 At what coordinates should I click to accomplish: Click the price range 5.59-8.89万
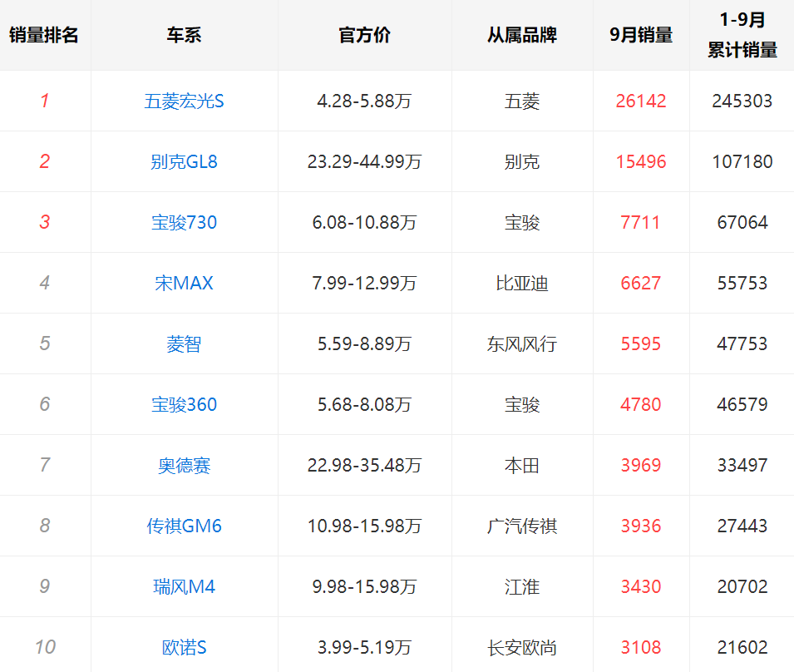coord(365,343)
